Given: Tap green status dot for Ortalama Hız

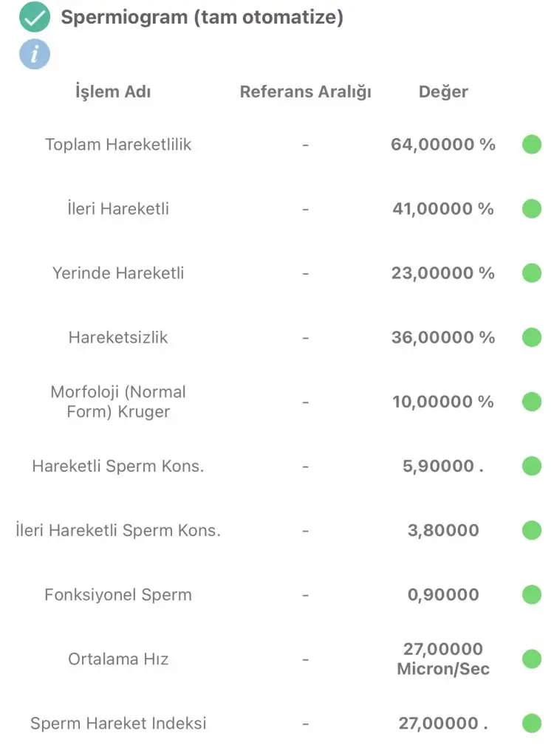Looking at the screenshot, I should [x=532, y=659].
